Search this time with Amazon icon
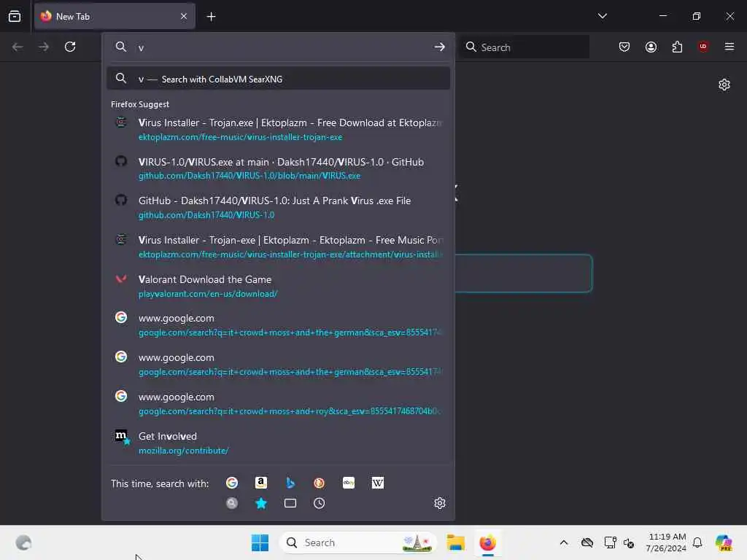Image resolution: width=747 pixels, height=560 pixels. coord(261,483)
